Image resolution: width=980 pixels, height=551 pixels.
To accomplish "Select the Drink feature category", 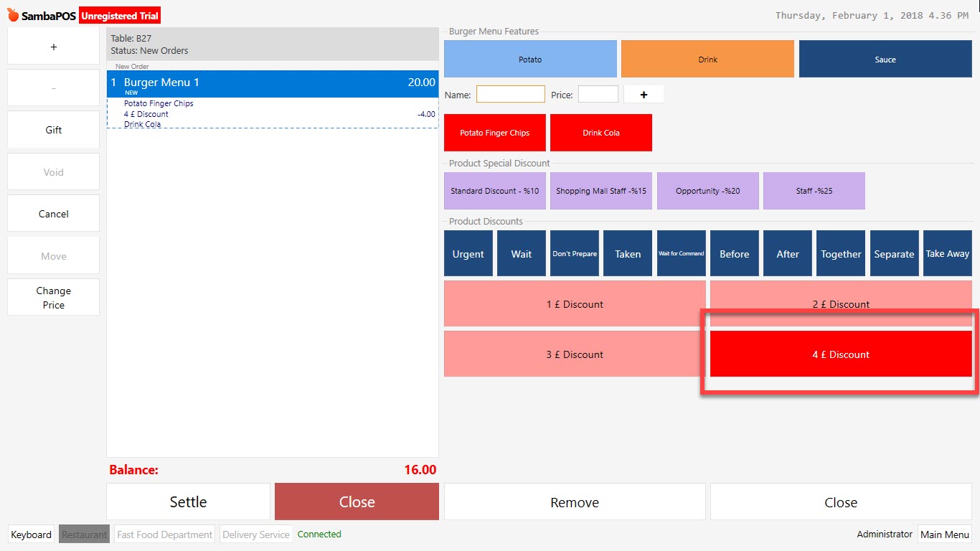I will click(707, 58).
